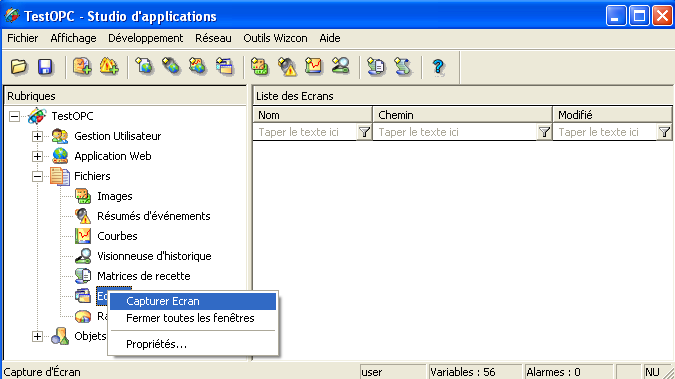Screen dimensions: 675x379
Task: Sort by the Modifié column header
Action: [x=612, y=115]
